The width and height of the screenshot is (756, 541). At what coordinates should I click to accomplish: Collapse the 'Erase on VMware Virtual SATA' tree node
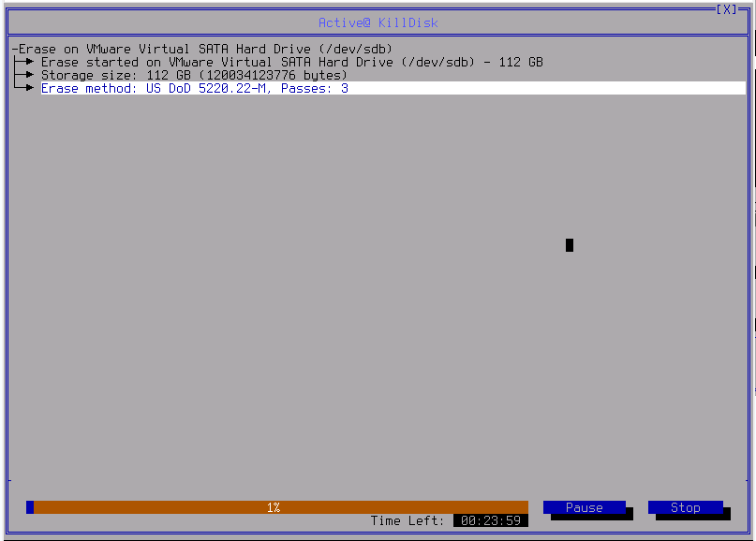coord(15,49)
